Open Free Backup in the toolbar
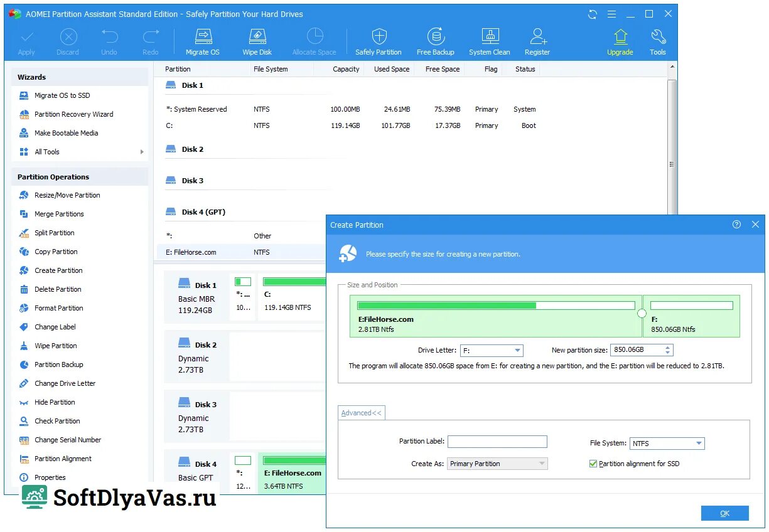Screen dimensions: 769x532 click(x=436, y=41)
